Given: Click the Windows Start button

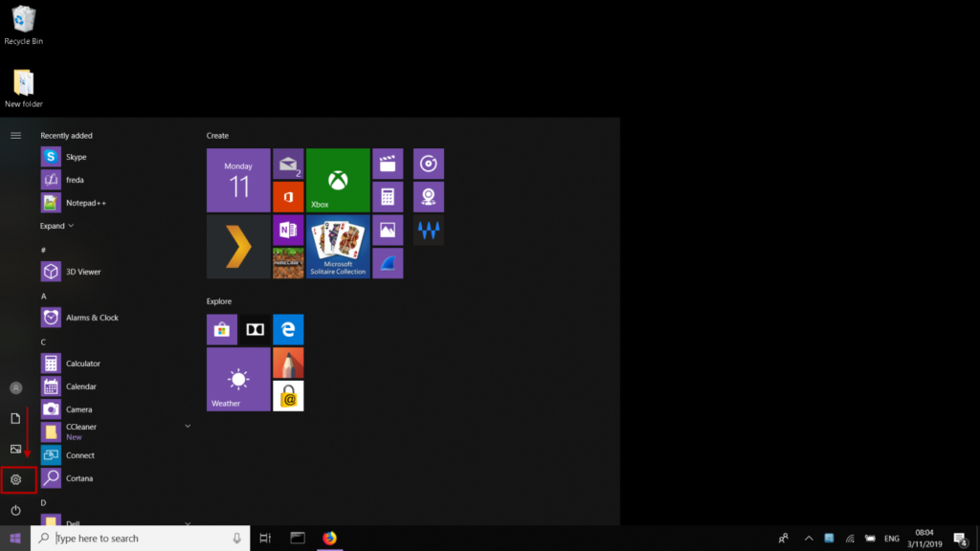Looking at the screenshot, I should [15, 538].
